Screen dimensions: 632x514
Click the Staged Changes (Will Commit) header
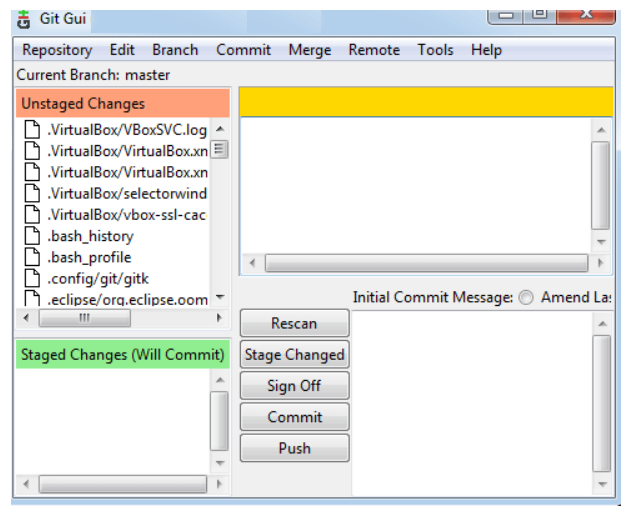(x=123, y=354)
